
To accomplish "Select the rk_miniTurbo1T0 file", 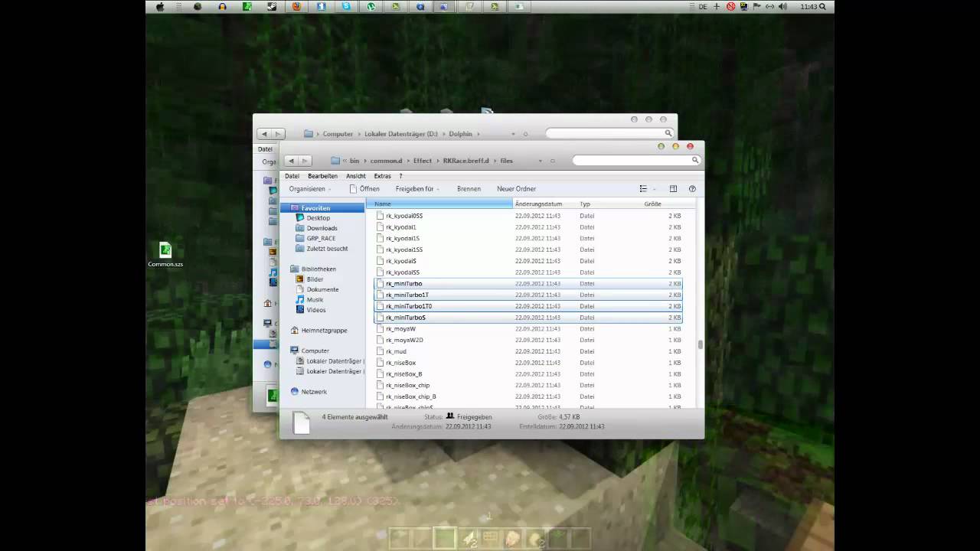I will point(528,306).
